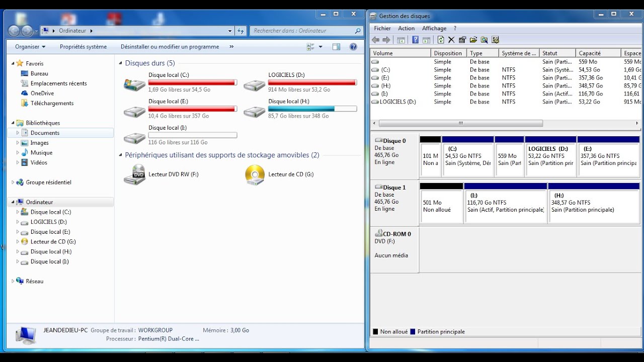Open the view options dropdown arrow in Explorer
Image resolution: width=644 pixels, height=362 pixels.
(x=320, y=47)
